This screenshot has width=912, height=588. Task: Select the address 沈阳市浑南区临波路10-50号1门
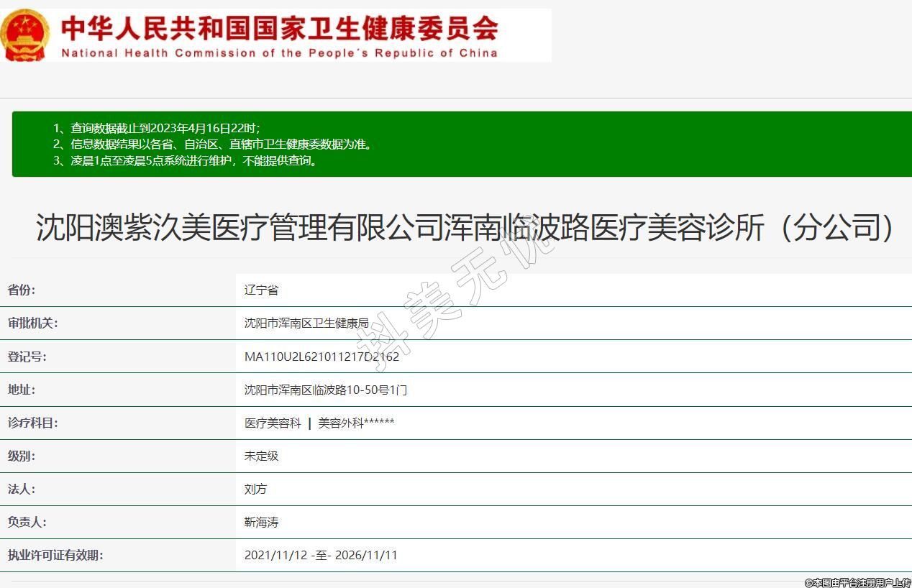(x=326, y=390)
